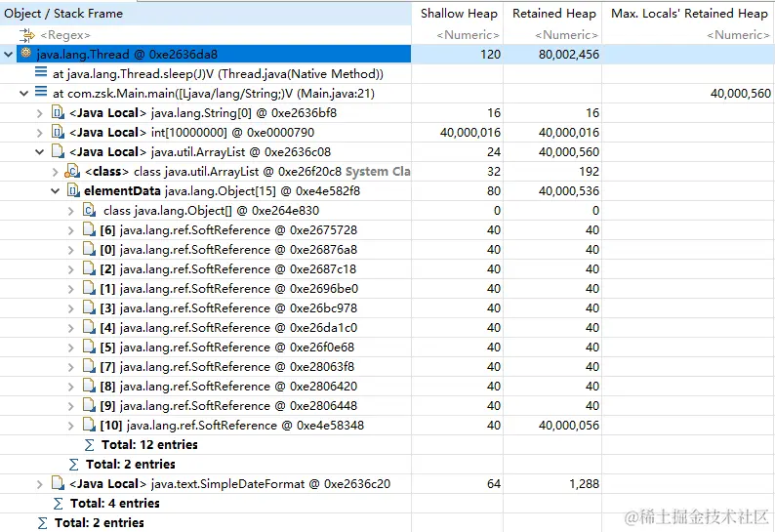This screenshot has width=775, height=532.
Task: Expand the SimpleDateFormat local variable
Action: click(x=40, y=484)
